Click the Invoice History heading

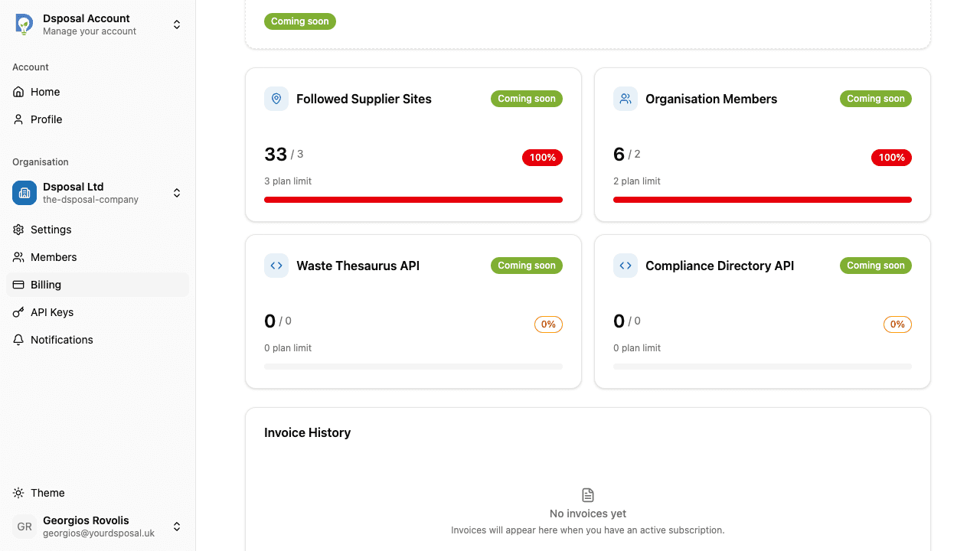[x=307, y=432]
